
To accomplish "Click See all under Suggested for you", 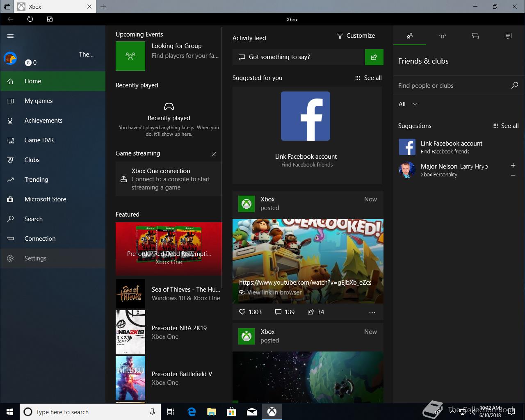I will tap(368, 78).
